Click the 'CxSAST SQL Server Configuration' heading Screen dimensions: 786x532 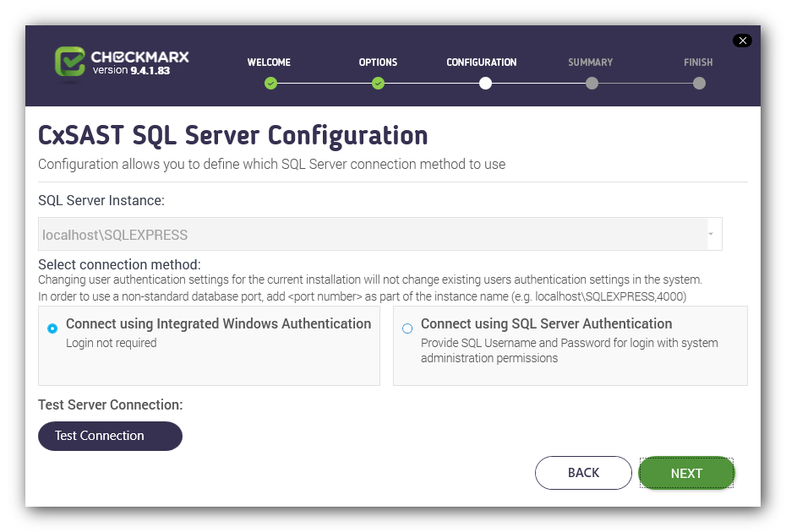tap(233, 135)
